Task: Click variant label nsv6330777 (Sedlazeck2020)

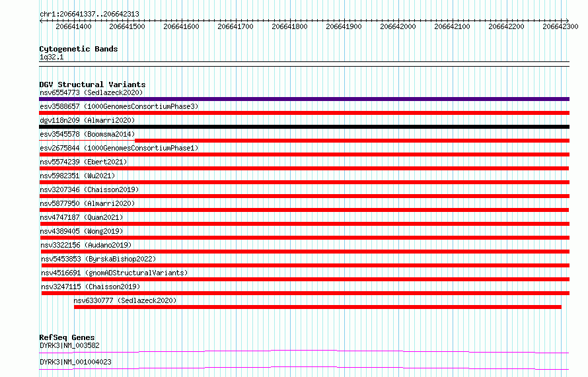Action: (125, 300)
